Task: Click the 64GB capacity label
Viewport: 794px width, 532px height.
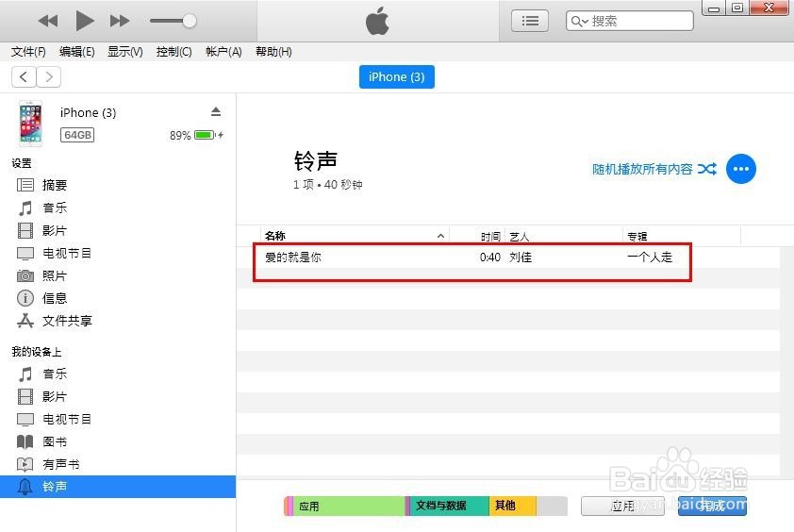Action: (77, 135)
